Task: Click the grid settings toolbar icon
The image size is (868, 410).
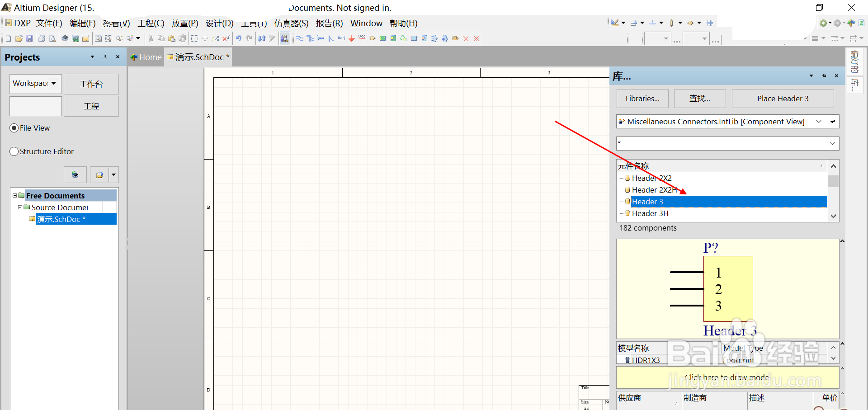Action: pos(710,23)
